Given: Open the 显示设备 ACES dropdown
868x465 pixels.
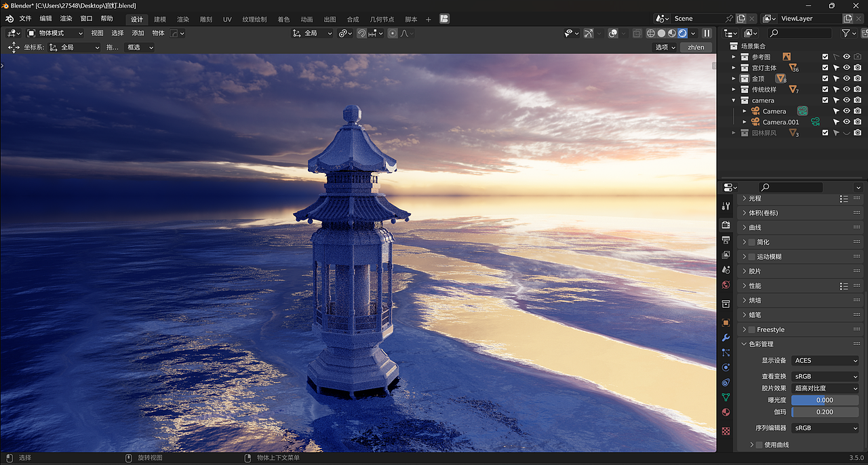Looking at the screenshot, I should 825,361.
